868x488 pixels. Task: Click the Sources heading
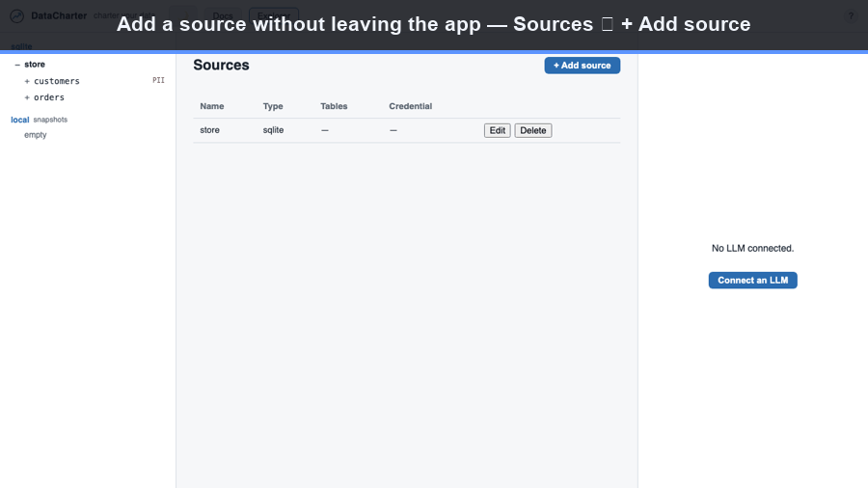click(221, 66)
